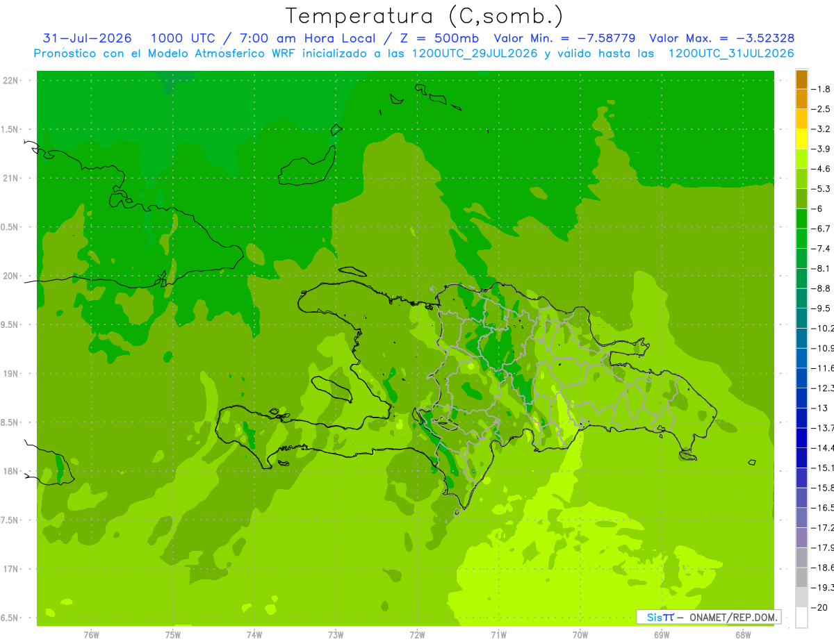Click the '-5.3' colorbar label

tap(822, 188)
